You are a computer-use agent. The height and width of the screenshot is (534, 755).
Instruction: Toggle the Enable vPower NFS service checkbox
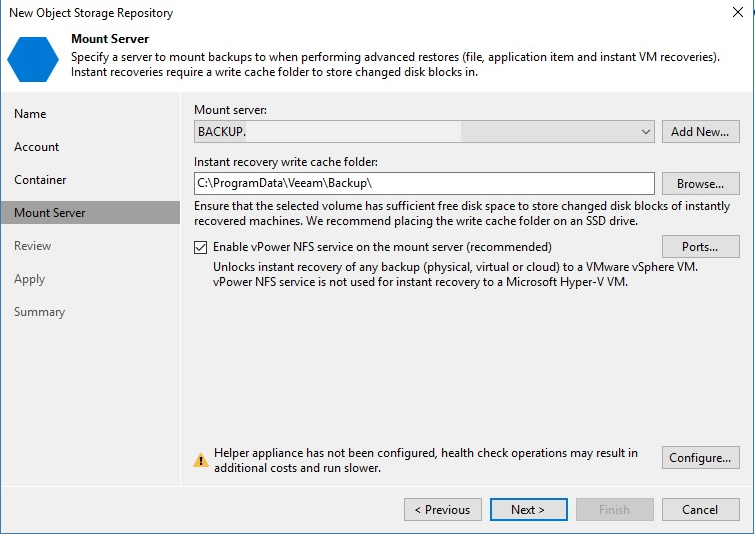200,247
